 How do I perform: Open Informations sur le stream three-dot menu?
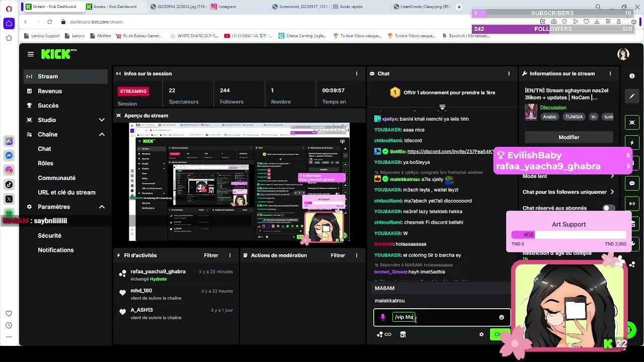[x=610, y=73]
